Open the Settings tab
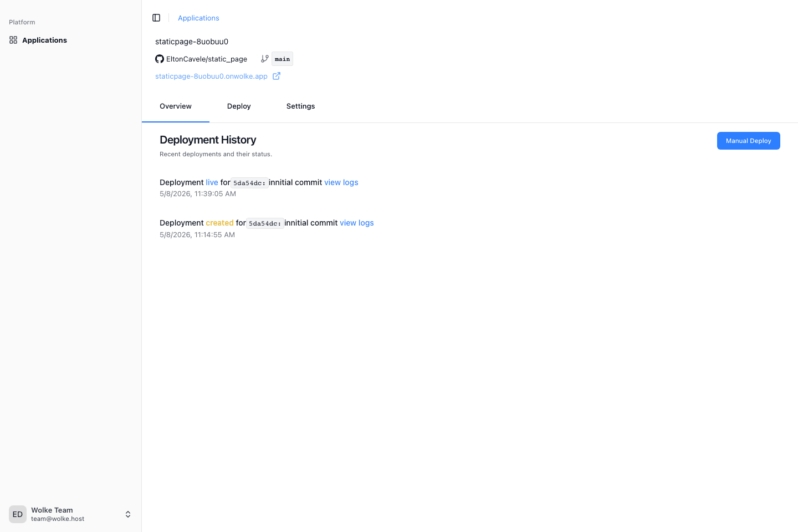This screenshot has height=532, width=798. pos(301,106)
